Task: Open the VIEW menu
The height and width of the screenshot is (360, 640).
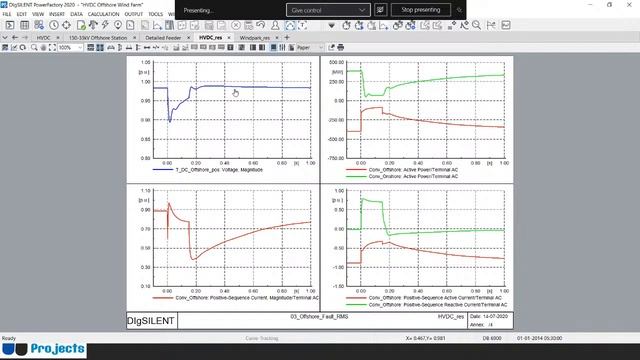Action: point(38,14)
